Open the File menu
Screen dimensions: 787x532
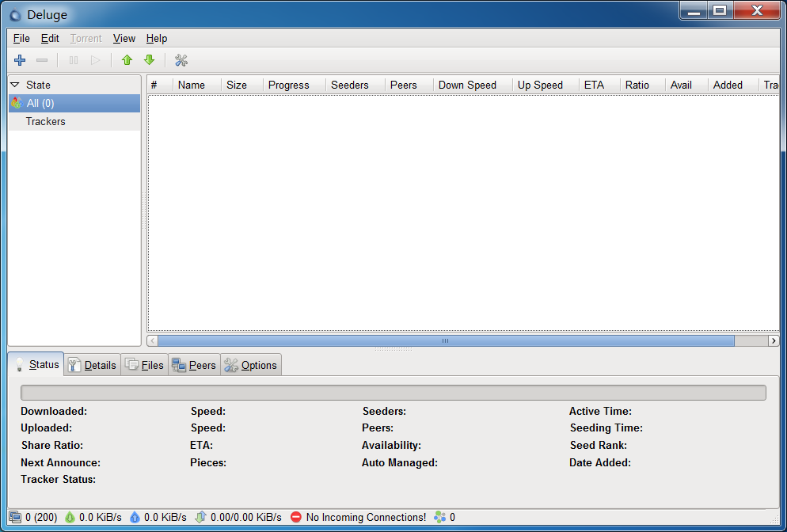pos(21,38)
